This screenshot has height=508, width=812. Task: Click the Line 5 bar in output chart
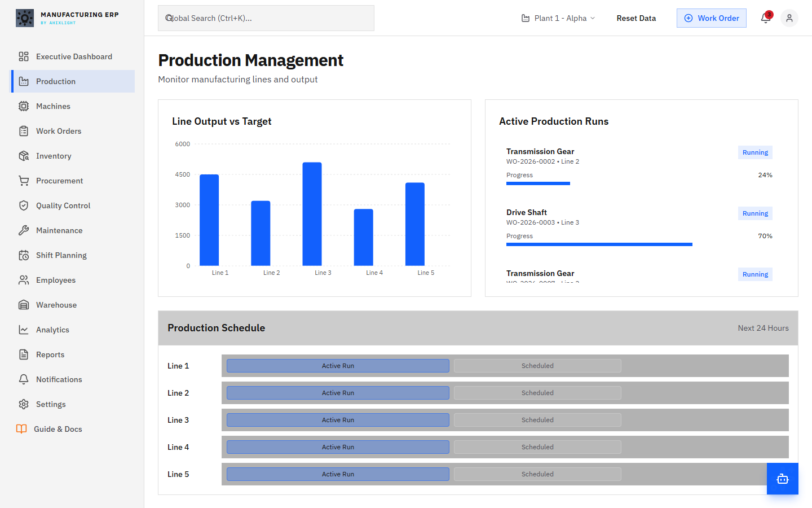click(x=415, y=224)
